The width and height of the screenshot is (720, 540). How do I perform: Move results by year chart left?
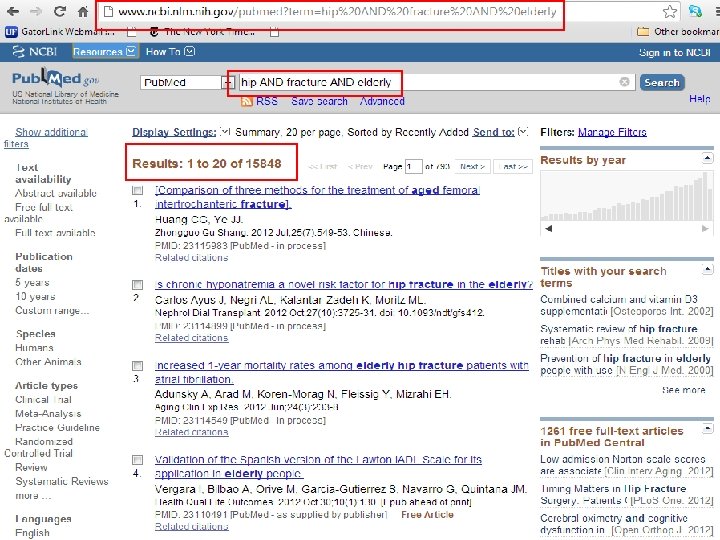[x=549, y=228]
